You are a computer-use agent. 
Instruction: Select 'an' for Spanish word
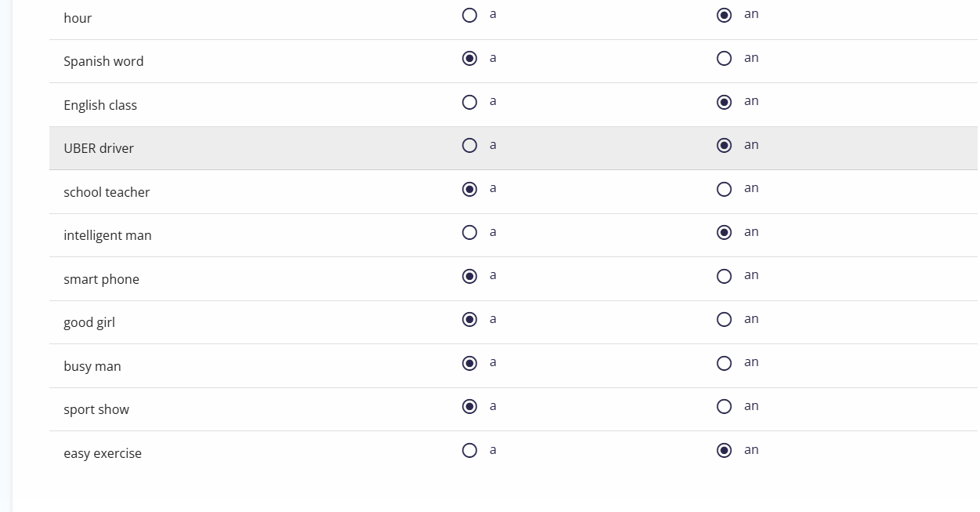[725, 59]
